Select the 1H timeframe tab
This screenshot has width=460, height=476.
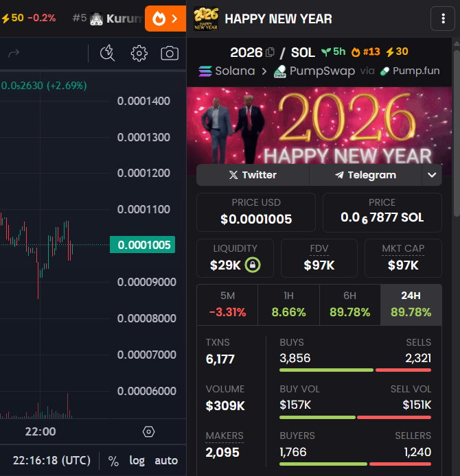(288, 304)
